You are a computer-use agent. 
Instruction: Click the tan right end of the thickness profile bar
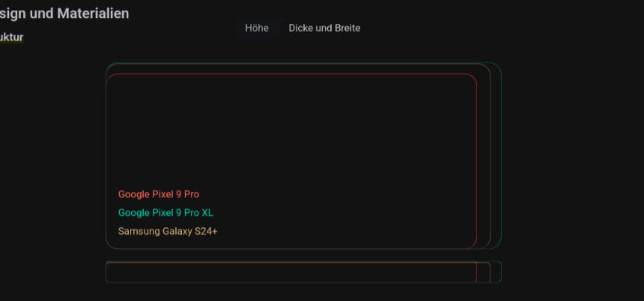click(x=490, y=272)
